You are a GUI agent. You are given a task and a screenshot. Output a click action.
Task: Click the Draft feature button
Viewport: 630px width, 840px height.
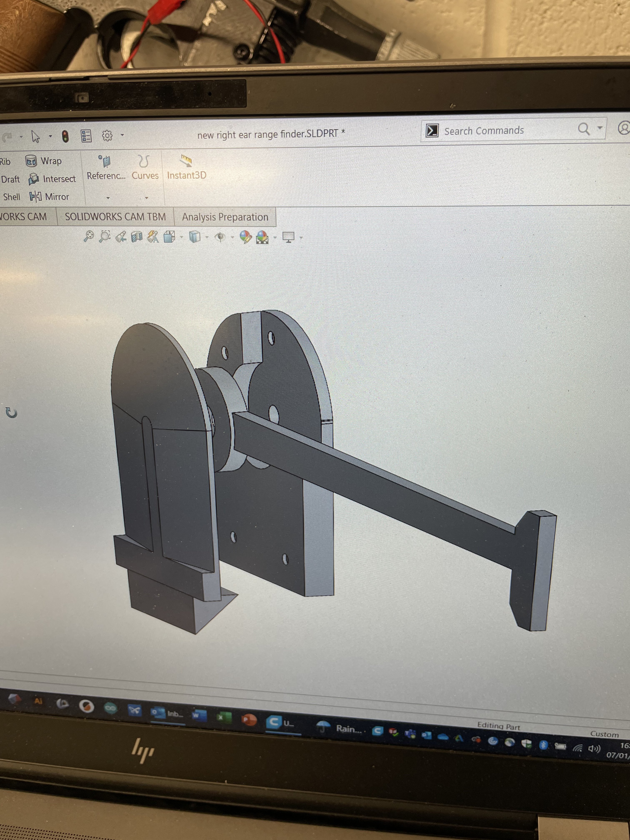point(10,179)
